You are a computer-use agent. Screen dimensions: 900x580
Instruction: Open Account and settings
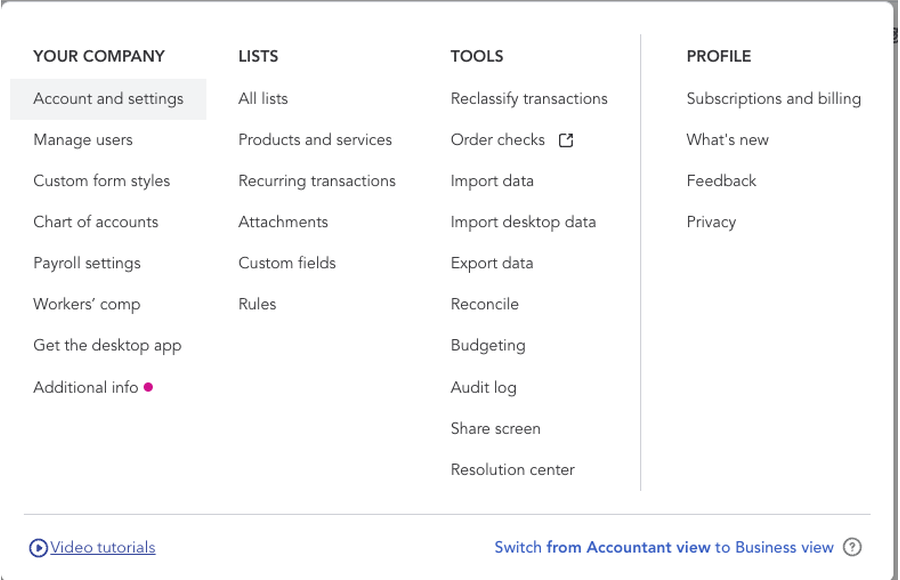[108, 99]
